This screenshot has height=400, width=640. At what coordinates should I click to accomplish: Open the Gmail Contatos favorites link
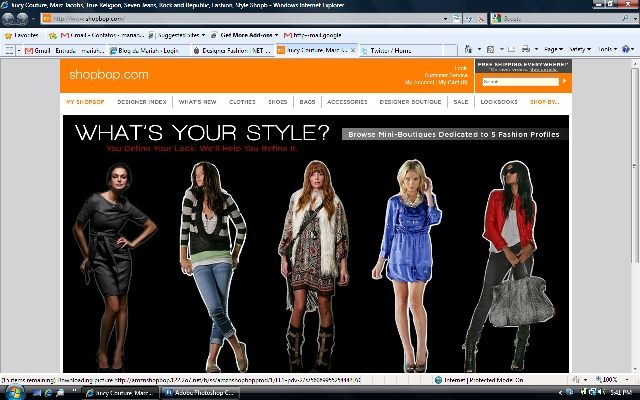[x=102, y=36]
